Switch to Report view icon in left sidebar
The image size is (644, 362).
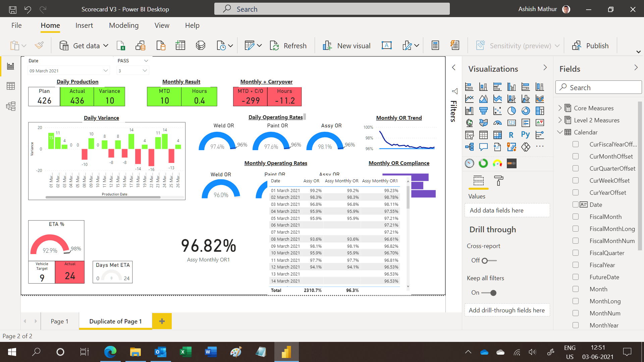point(11,66)
